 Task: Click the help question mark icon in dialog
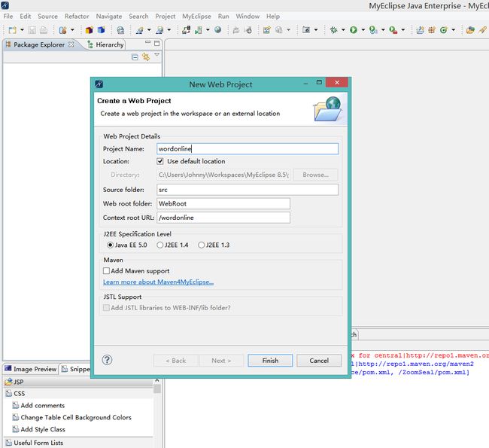[107, 360]
